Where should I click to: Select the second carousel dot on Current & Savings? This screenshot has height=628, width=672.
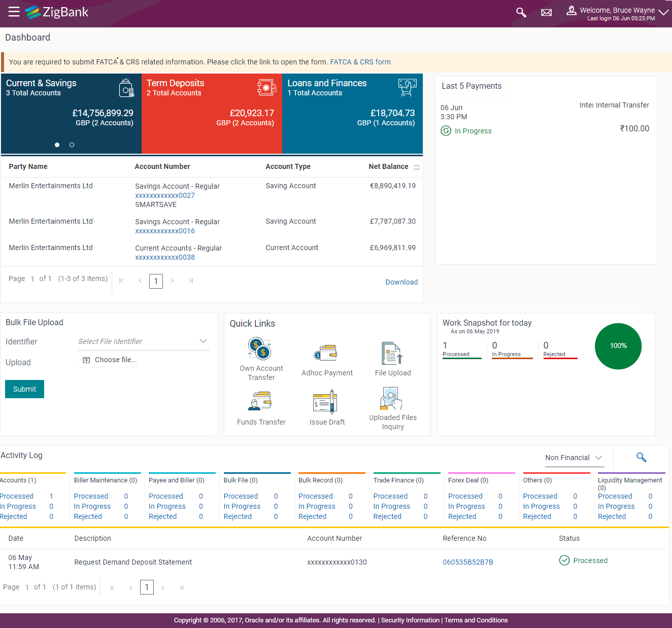(72, 145)
